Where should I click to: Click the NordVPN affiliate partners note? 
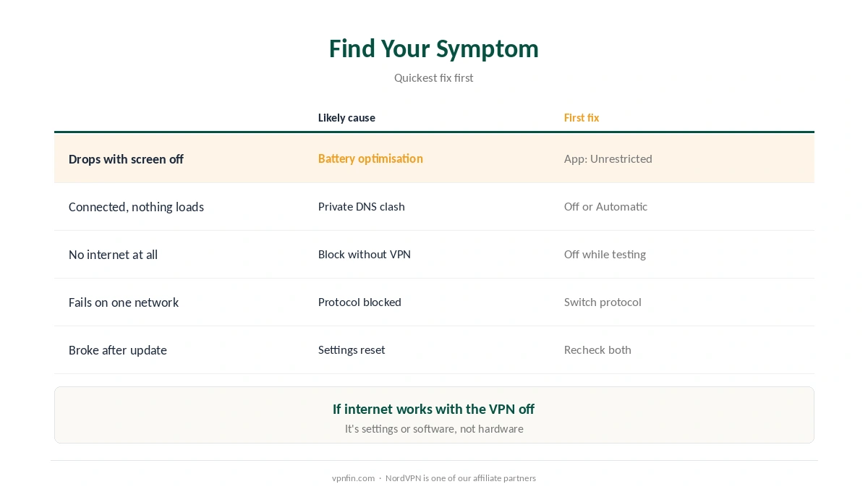click(461, 478)
